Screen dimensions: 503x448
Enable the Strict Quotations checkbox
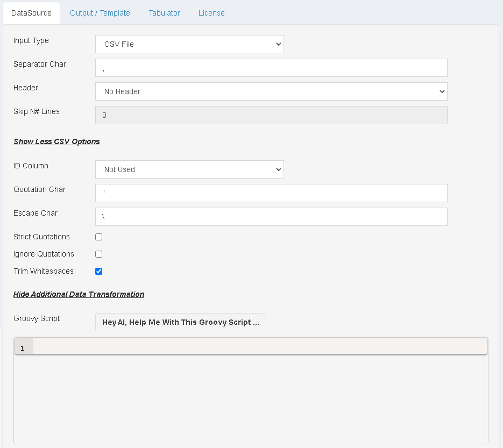(x=99, y=237)
